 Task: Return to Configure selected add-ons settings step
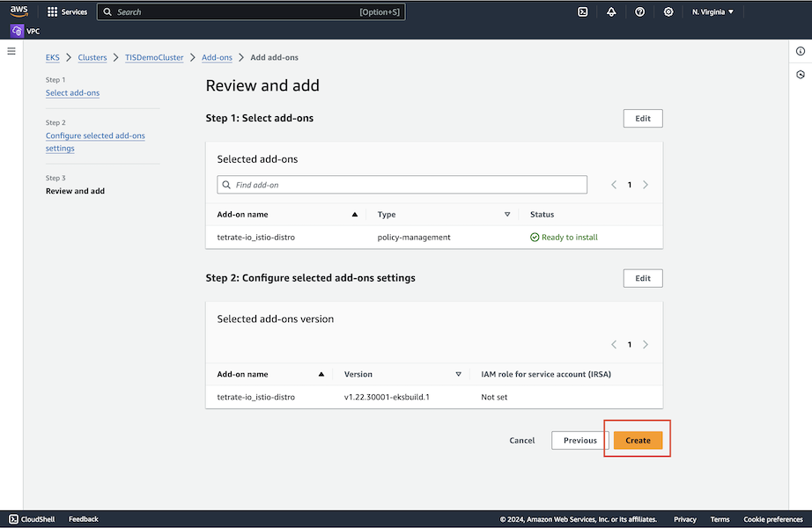[95, 142]
